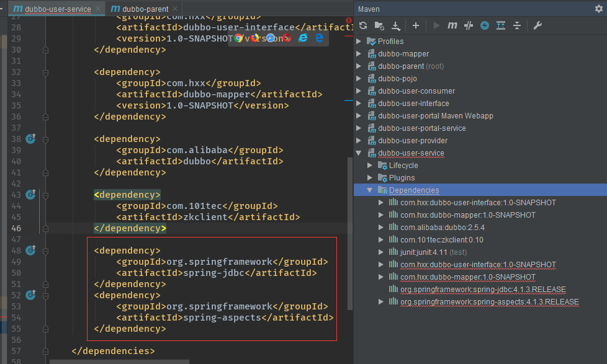
Task: Click com.alibaba groupId on line 39
Action: [x=197, y=150]
